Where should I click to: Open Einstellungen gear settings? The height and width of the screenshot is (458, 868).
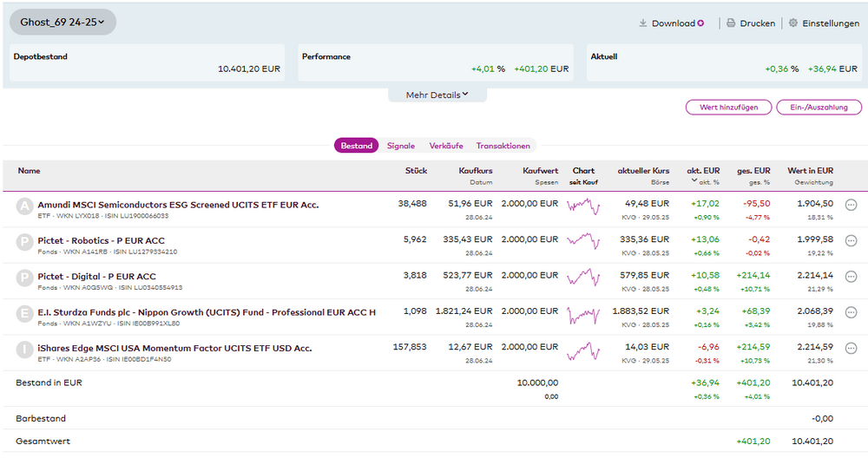click(x=792, y=23)
